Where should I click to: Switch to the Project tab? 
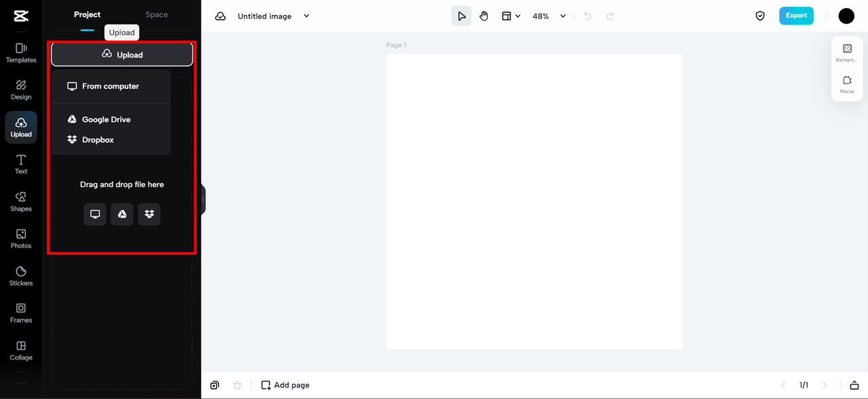tap(87, 15)
